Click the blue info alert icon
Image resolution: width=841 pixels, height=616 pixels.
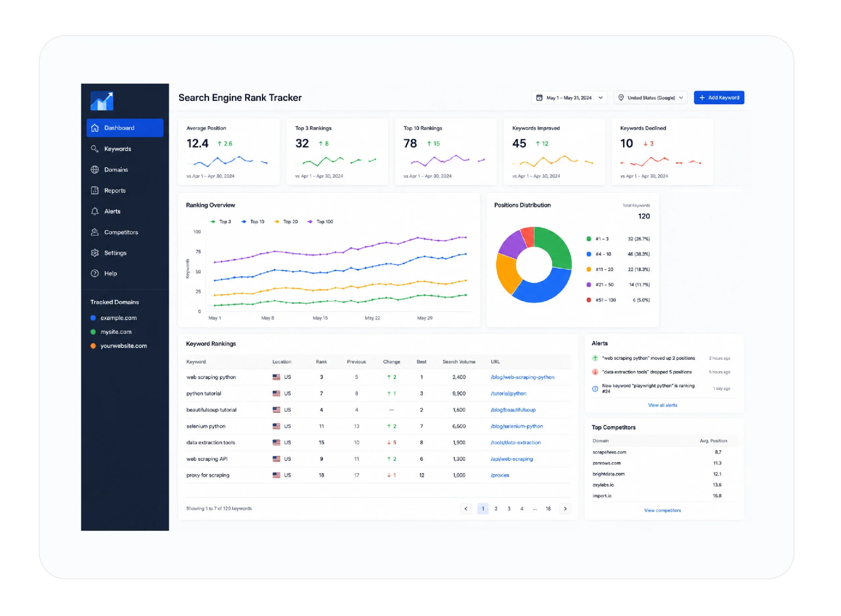[x=596, y=389]
